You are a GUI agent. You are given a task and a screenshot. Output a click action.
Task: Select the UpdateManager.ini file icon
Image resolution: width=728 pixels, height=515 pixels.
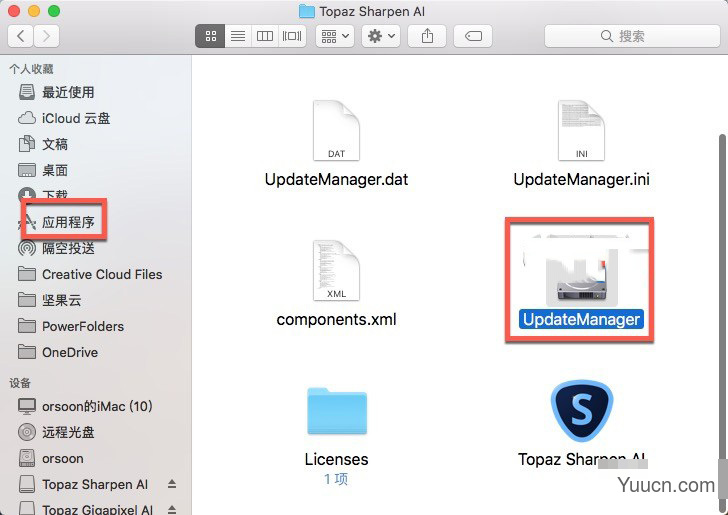[x=581, y=130]
